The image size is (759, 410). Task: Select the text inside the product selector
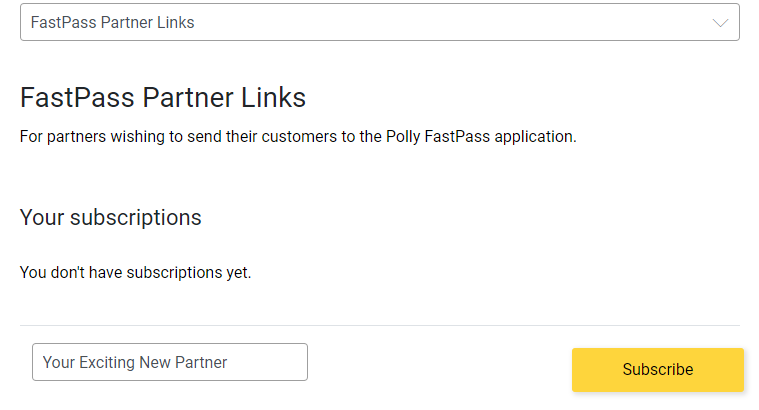pyautogui.click(x=112, y=22)
